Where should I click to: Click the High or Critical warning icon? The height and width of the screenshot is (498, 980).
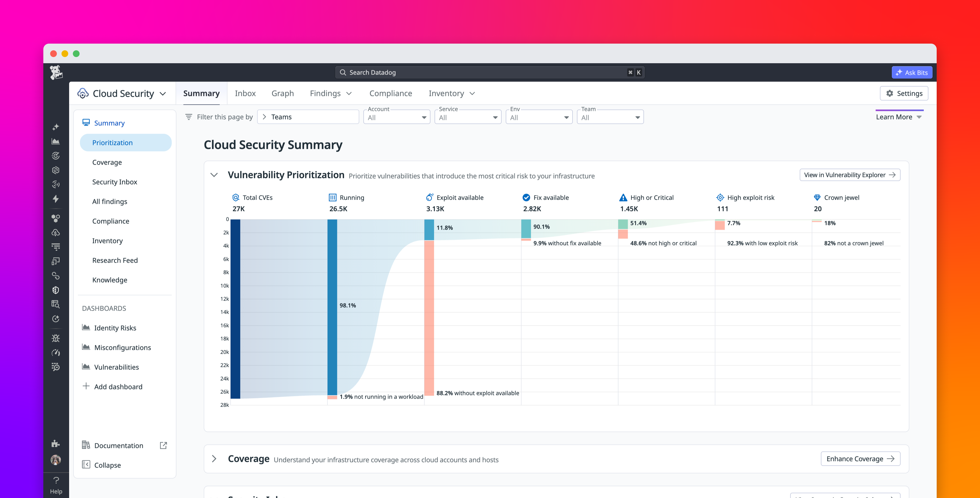623,197
